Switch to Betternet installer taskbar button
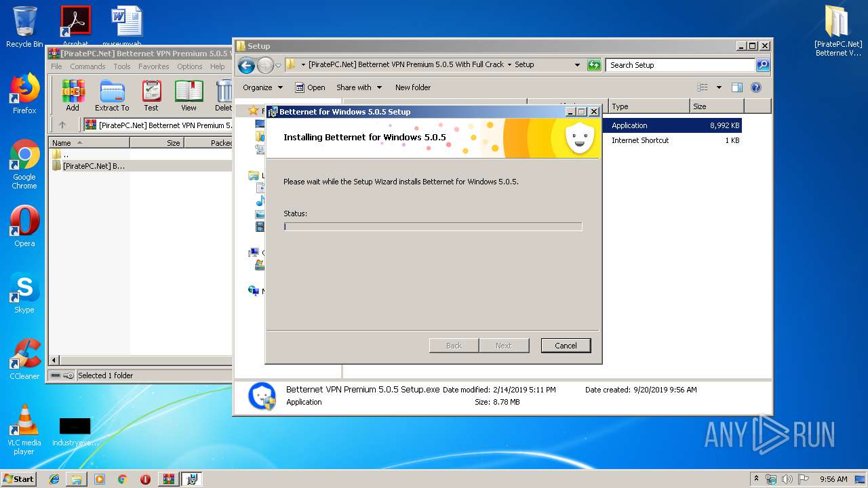868x488 pixels. coord(192,479)
